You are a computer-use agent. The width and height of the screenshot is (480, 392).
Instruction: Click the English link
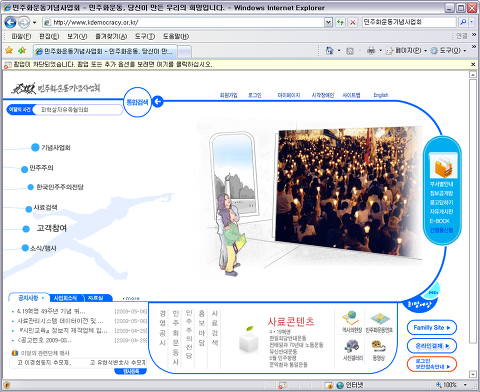[x=381, y=95]
